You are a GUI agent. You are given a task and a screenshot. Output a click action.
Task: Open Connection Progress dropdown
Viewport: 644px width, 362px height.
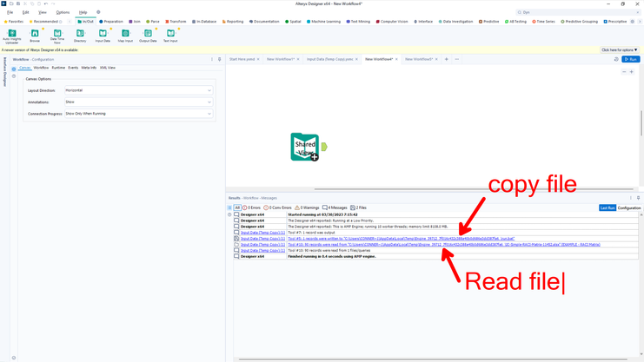139,114
